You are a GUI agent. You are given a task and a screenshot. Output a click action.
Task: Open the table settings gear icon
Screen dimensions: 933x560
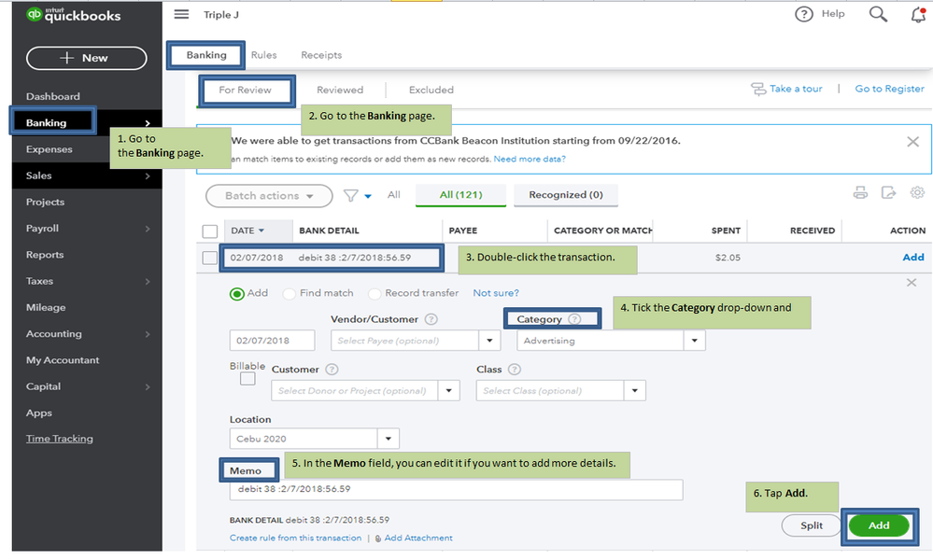(x=917, y=193)
